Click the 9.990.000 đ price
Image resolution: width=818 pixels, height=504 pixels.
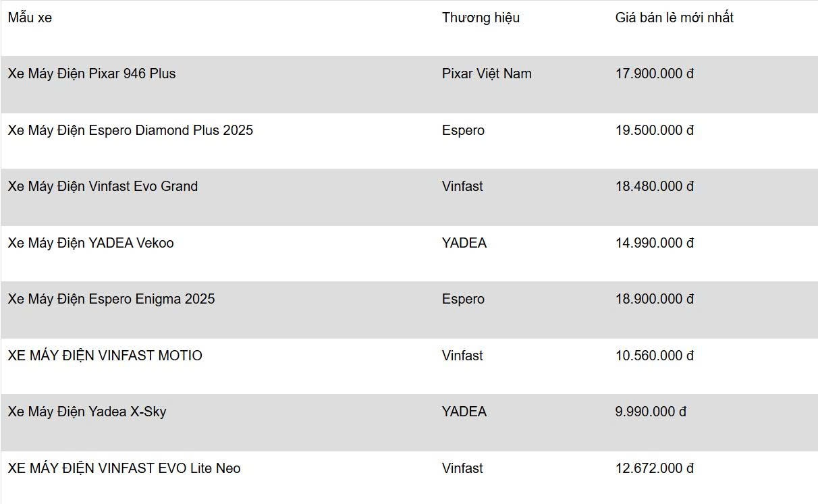[x=651, y=412]
